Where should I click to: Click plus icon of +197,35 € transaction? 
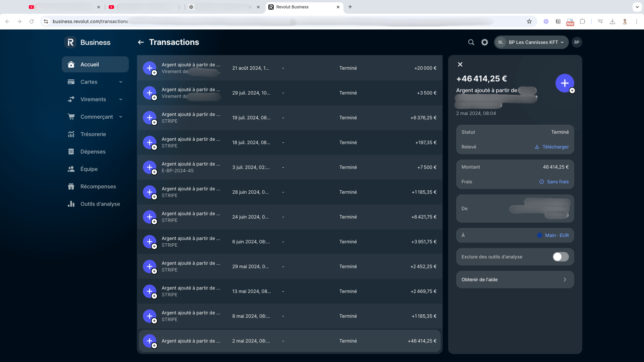(x=150, y=142)
